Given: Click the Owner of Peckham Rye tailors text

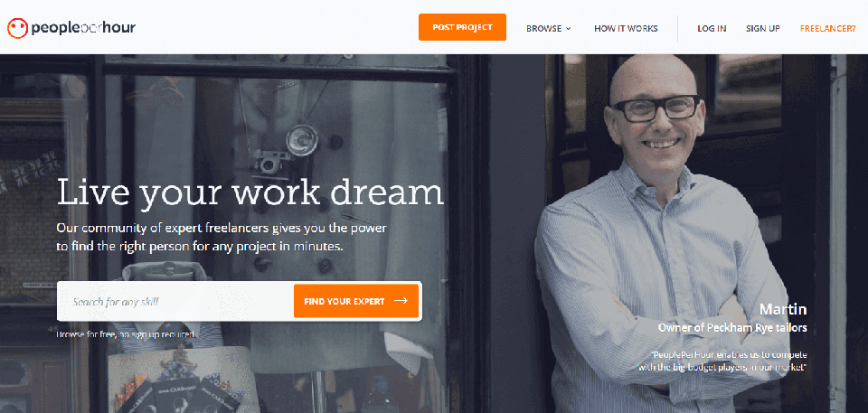Looking at the screenshot, I should (731, 328).
